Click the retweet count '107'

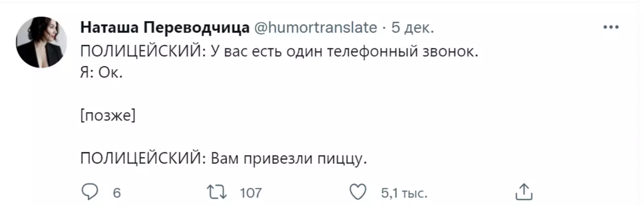[251, 193]
